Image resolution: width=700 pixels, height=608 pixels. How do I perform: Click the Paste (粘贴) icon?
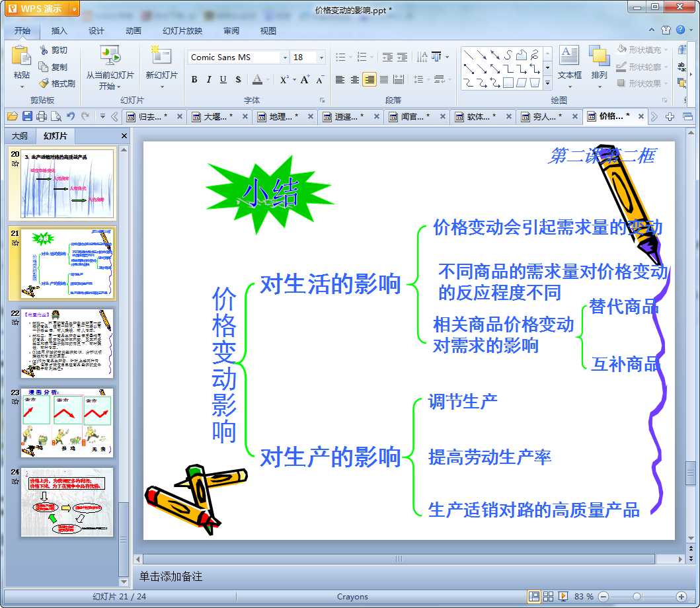coord(20,56)
